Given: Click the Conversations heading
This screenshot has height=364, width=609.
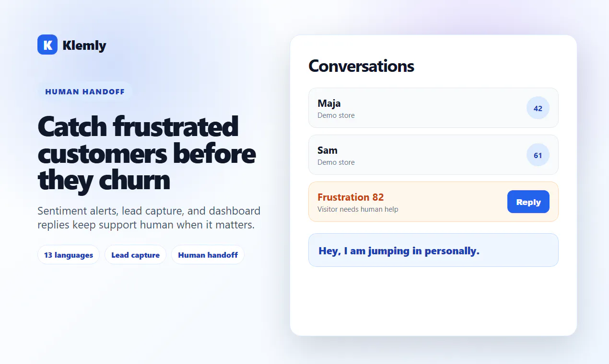Looking at the screenshot, I should pyautogui.click(x=362, y=66).
